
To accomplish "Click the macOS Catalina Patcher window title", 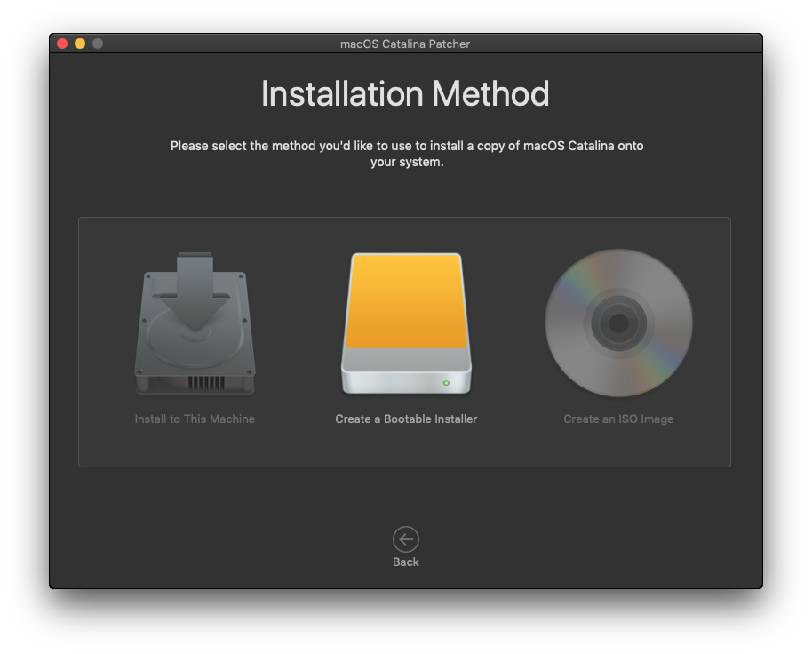I will pyautogui.click(x=405, y=44).
